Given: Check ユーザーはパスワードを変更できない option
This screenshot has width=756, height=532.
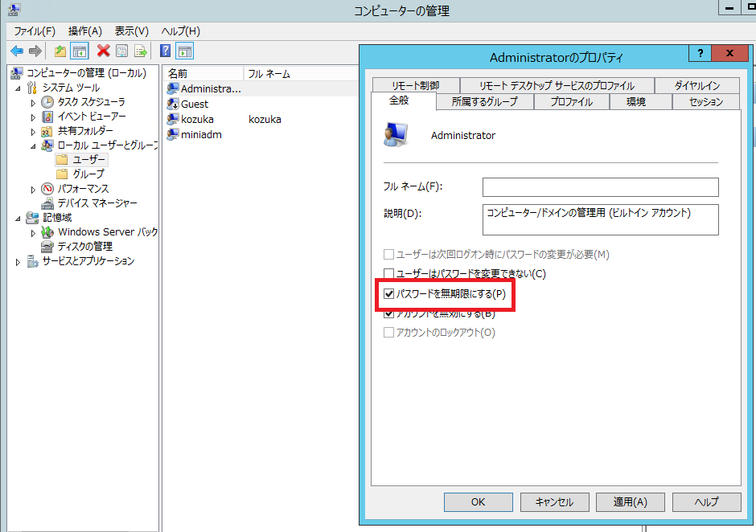Looking at the screenshot, I should [389, 274].
